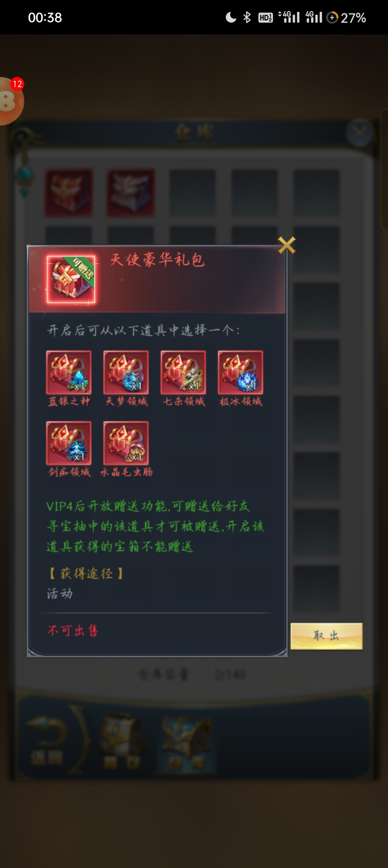Select the first red chest in warehouse grid
The image size is (388, 868).
68,192
